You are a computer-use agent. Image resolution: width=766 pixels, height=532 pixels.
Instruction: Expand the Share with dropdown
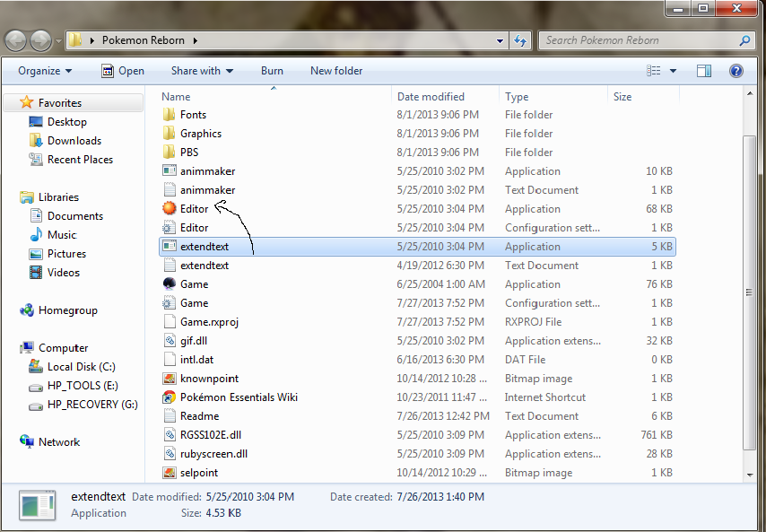pyautogui.click(x=202, y=71)
